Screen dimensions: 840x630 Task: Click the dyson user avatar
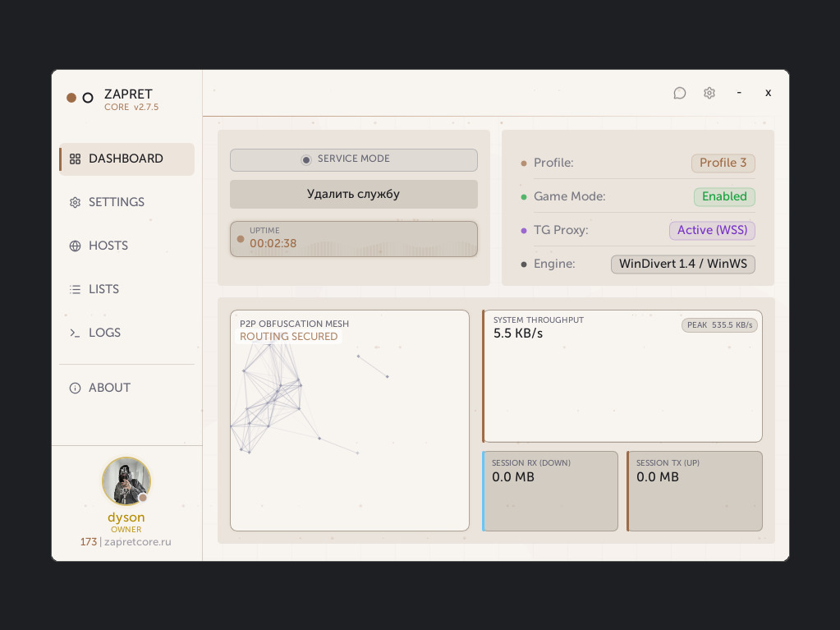coord(126,481)
